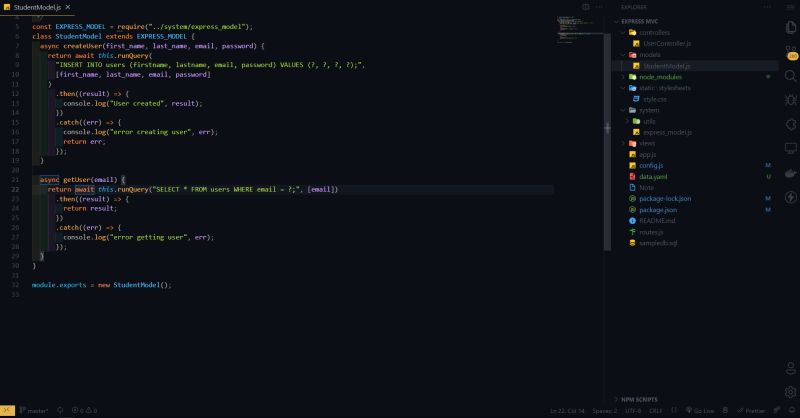Open Explorer views ellipsis menu
The height and width of the screenshot is (418, 800).
coord(767,7)
